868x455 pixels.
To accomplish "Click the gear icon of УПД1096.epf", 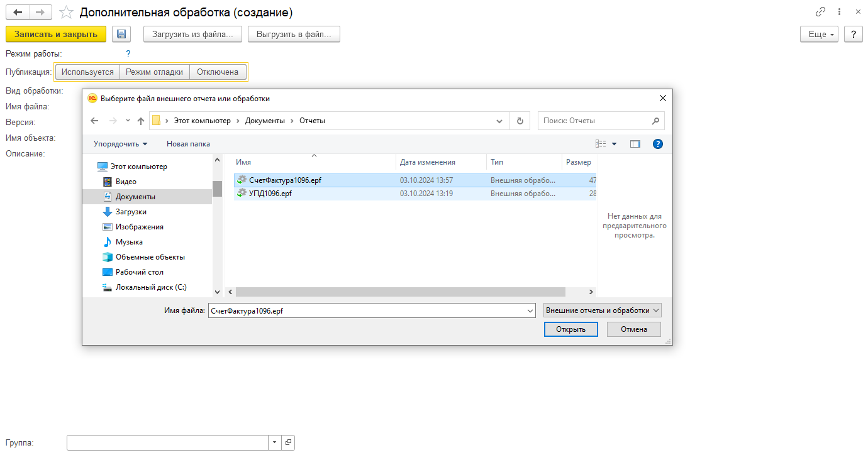I will click(x=242, y=194).
